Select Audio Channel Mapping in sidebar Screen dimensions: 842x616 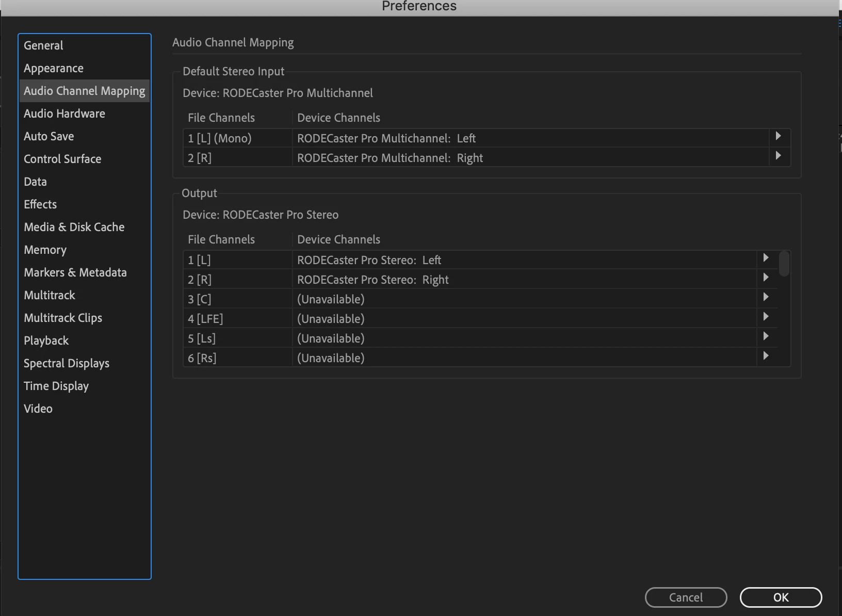85,91
